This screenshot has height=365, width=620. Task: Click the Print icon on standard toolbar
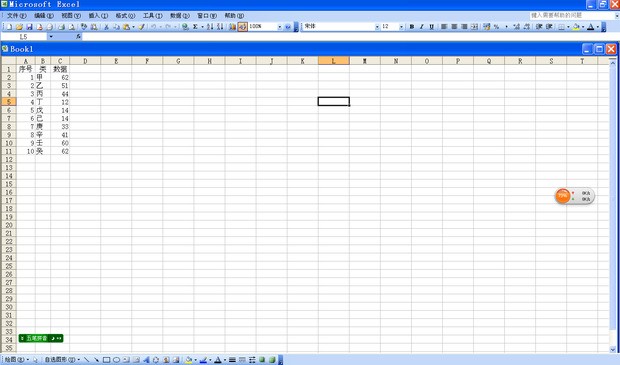pyautogui.click(x=61, y=26)
